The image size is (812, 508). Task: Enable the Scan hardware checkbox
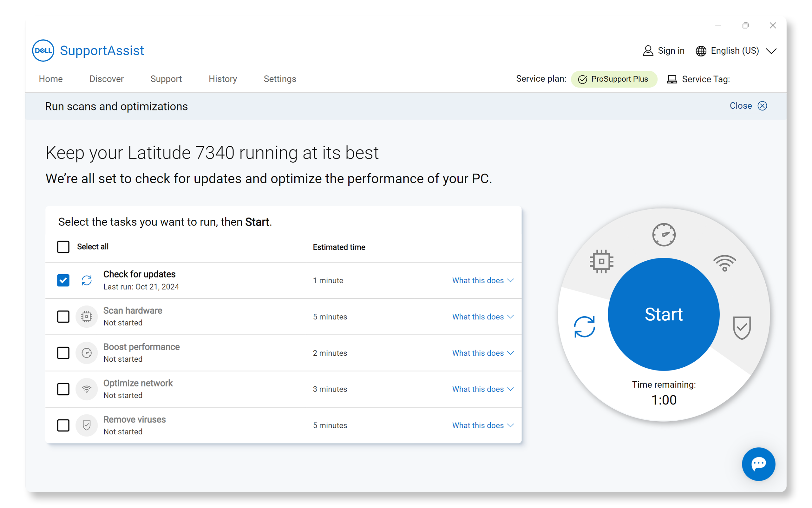(x=63, y=317)
